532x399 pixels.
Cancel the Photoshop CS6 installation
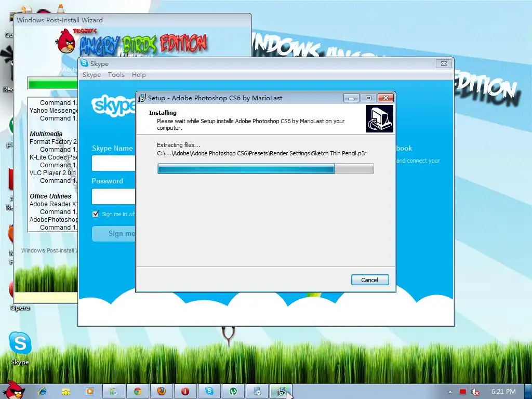point(370,280)
